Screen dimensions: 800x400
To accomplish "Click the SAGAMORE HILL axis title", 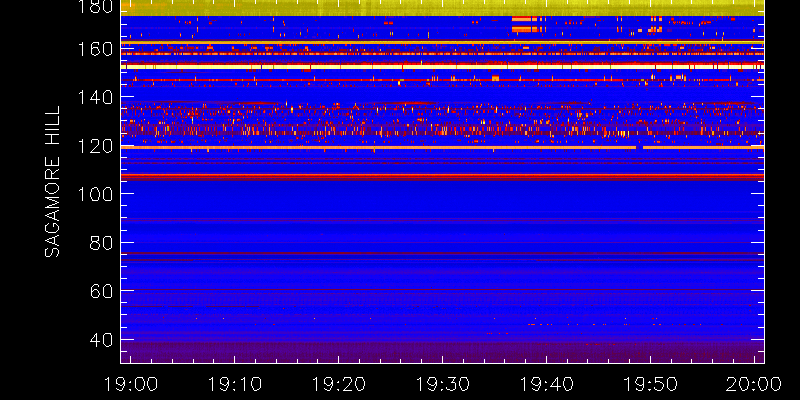I will [x=52, y=182].
